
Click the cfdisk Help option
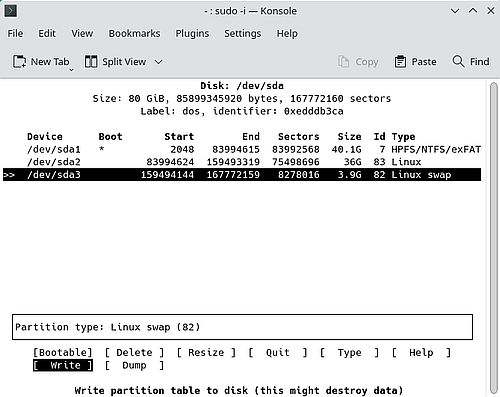[421, 352]
